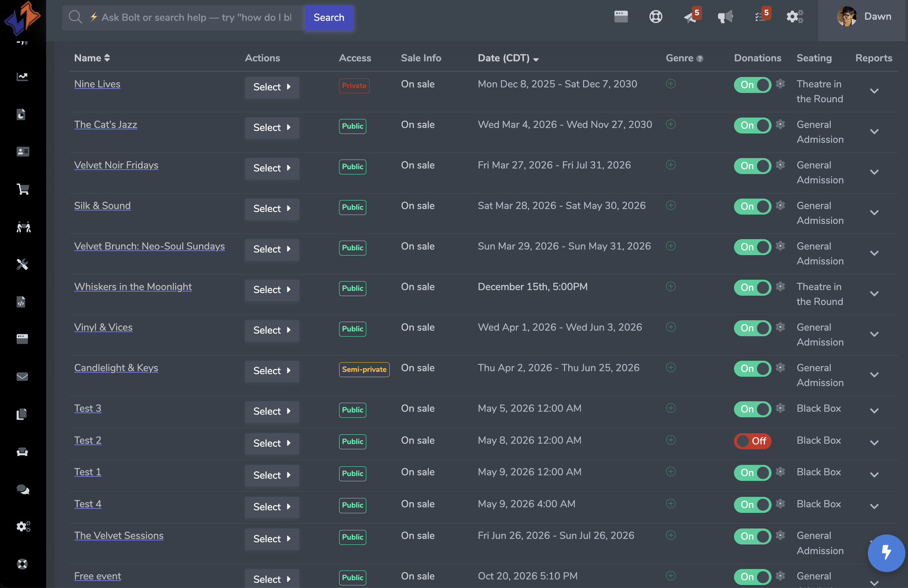
Task: Click the Bolt assistant floating lightning button
Action: click(886, 553)
